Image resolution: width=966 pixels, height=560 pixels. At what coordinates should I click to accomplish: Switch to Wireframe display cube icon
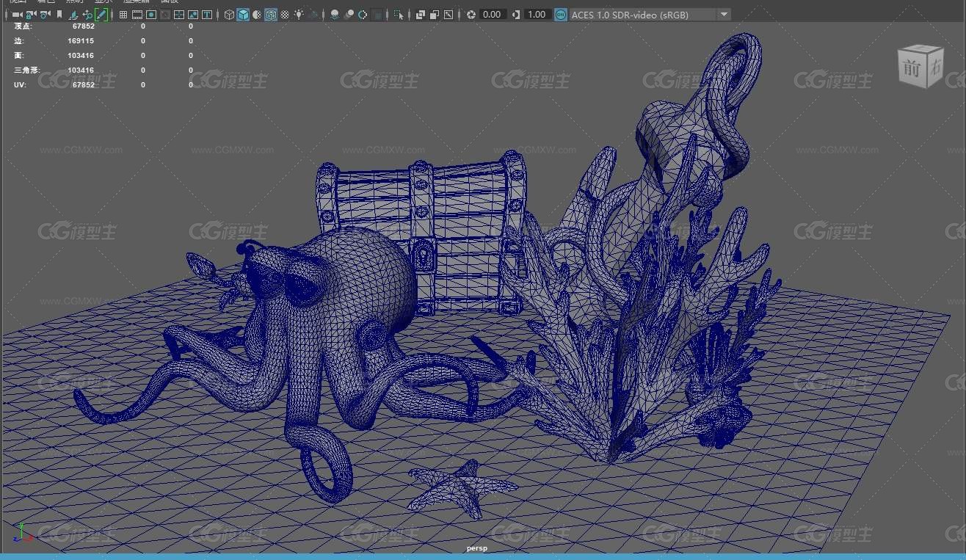(x=229, y=15)
